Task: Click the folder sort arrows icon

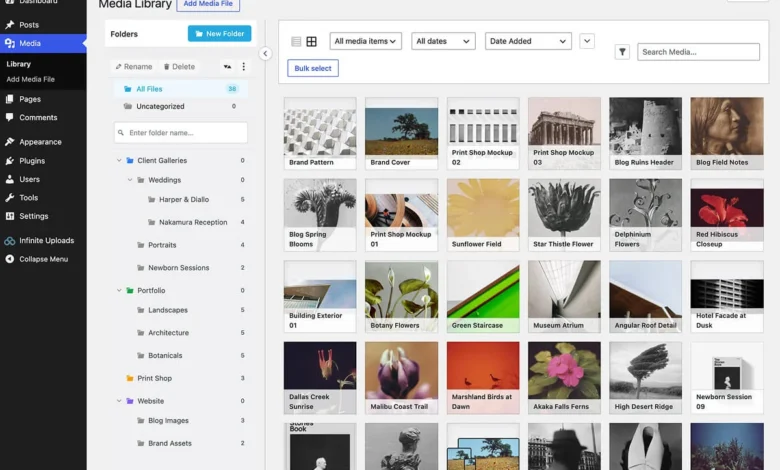Action: coord(227,67)
